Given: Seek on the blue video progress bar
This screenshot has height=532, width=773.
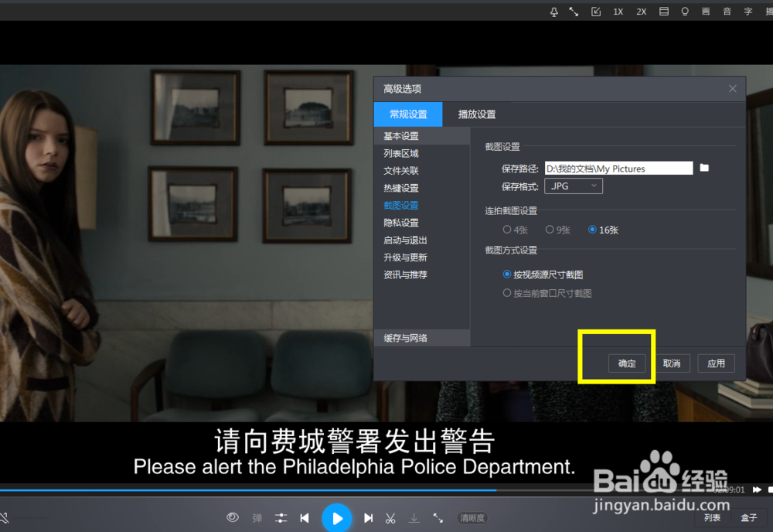Looking at the screenshot, I should click(247, 490).
